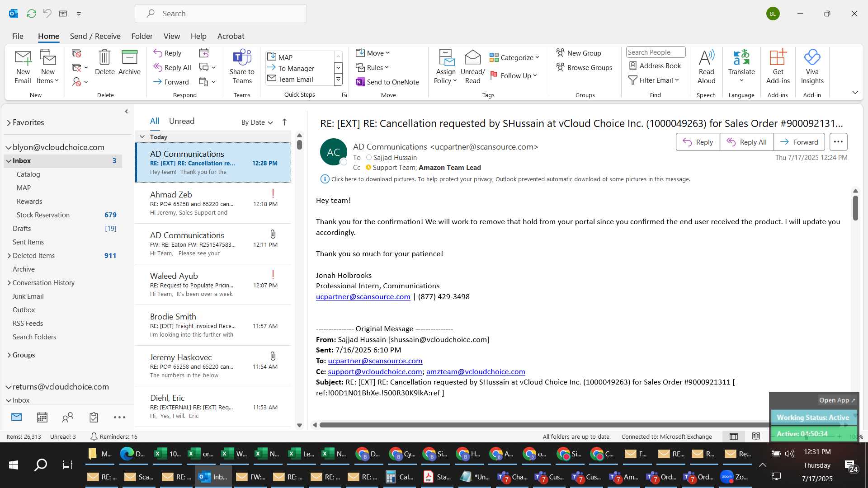
Task: Show All messages filter
Action: click(x=155, y=121)
